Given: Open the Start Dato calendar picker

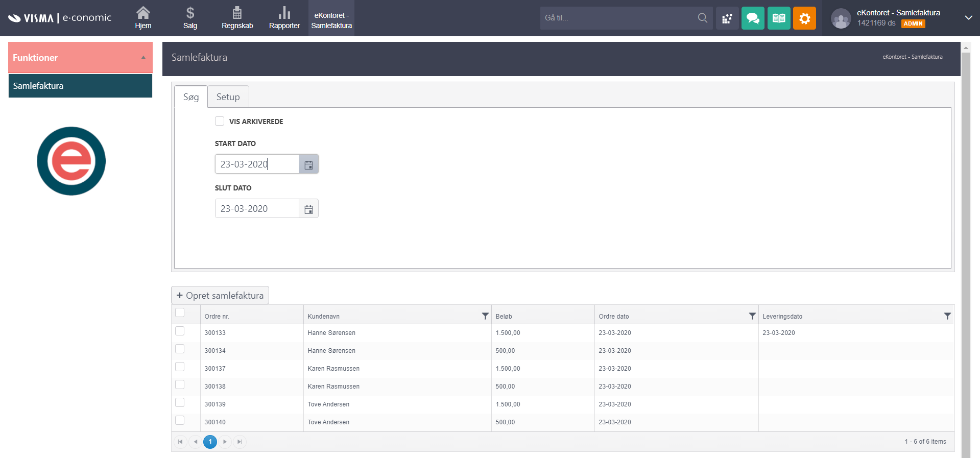Looking at the screenshot, I should (x=308, y=164).
